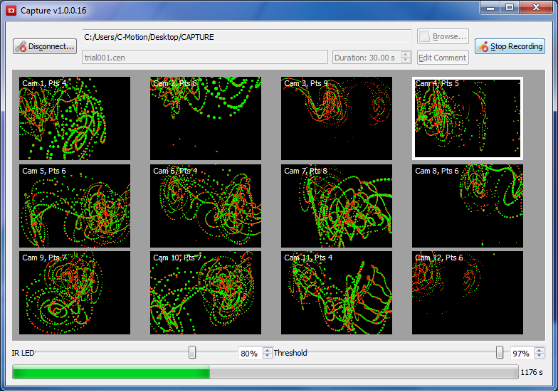
Task: Click the capture folder path field
Action: (246, 37)
